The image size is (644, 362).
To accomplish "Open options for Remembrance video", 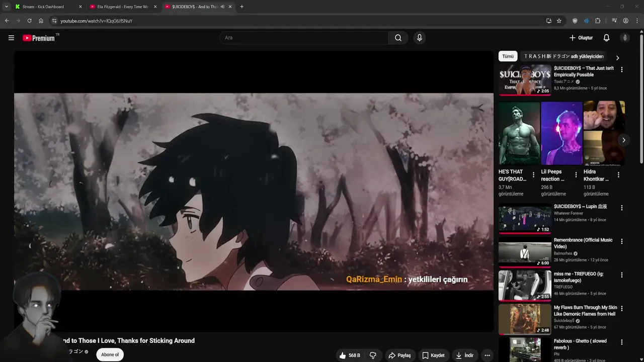I will 621,241.
